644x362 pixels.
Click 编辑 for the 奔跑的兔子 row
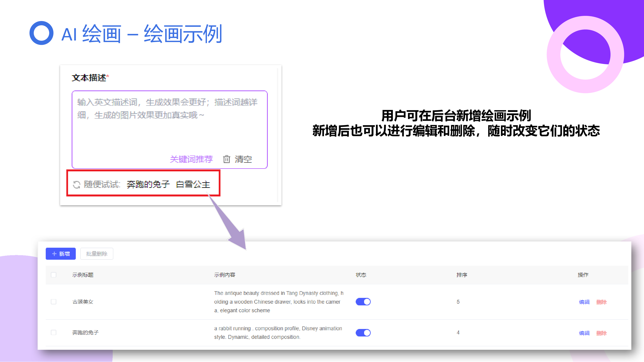584,333
